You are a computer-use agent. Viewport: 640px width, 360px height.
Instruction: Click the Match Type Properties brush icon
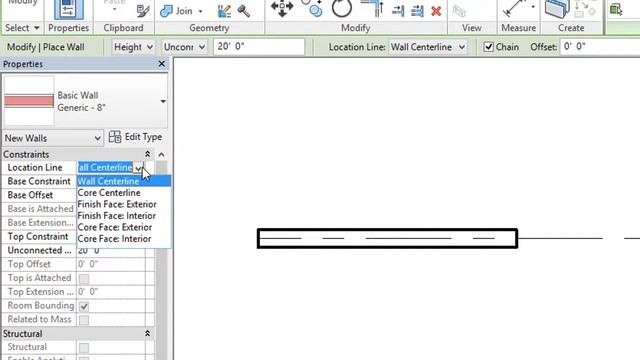pyautogui.click(x=143, y=11)
